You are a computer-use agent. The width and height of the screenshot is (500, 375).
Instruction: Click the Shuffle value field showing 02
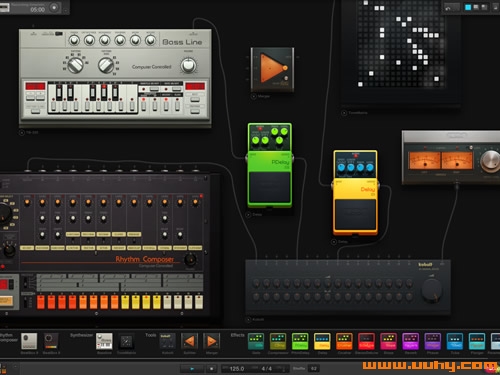(314, 369)
